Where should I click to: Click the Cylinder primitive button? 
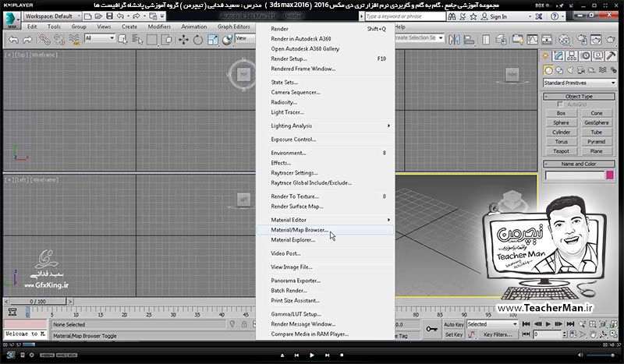pyautogui.click(x=561, y=132)
